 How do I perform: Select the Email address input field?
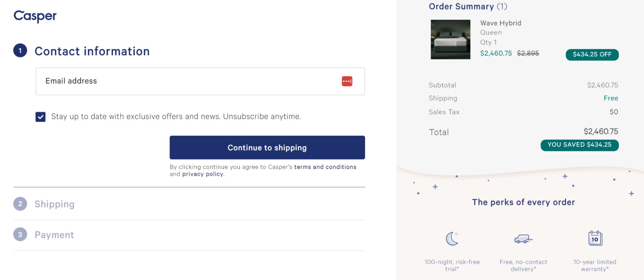coord(161,81)
